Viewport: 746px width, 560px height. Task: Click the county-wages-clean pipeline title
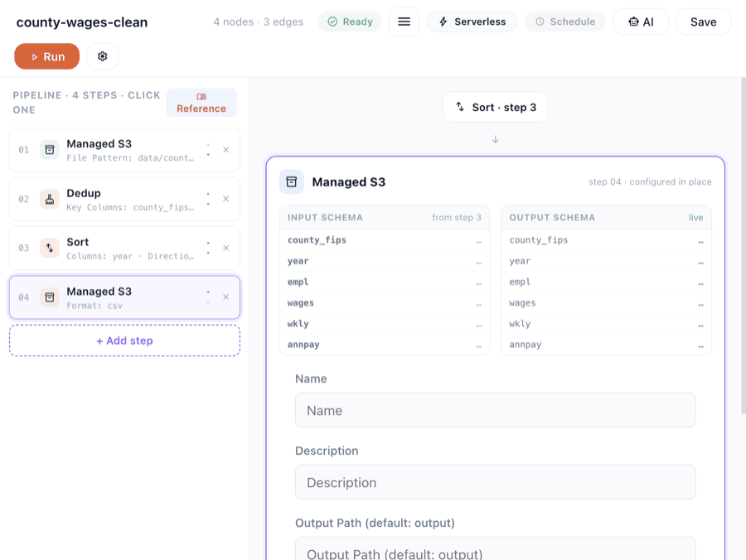(x=82, y=22)
